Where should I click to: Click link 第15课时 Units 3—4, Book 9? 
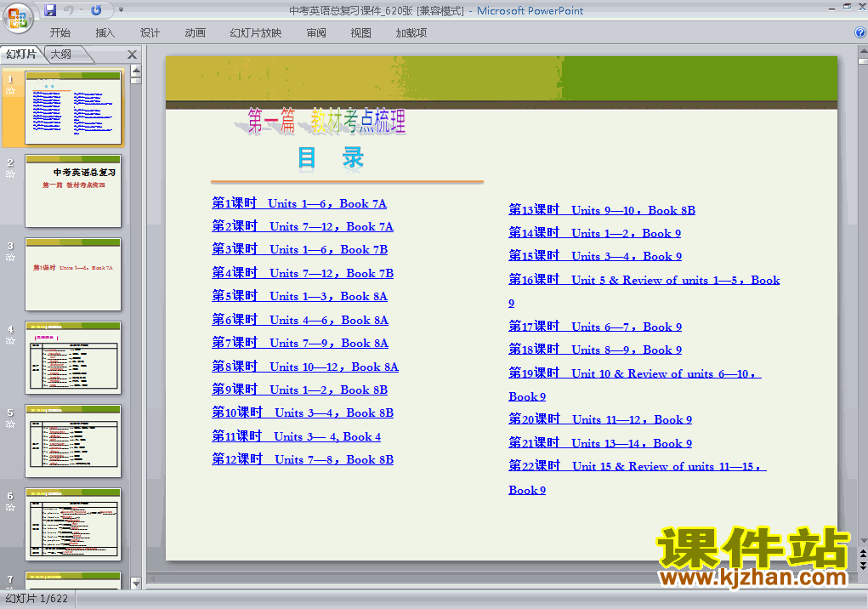(595, 256)
